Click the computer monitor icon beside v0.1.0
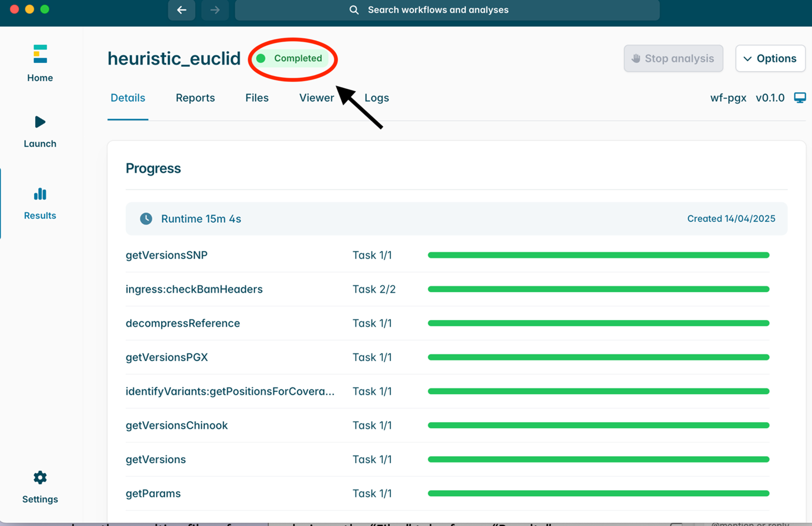Image resolution: width=812 pixels, height=526 pixels. click(x=800, y=98)
